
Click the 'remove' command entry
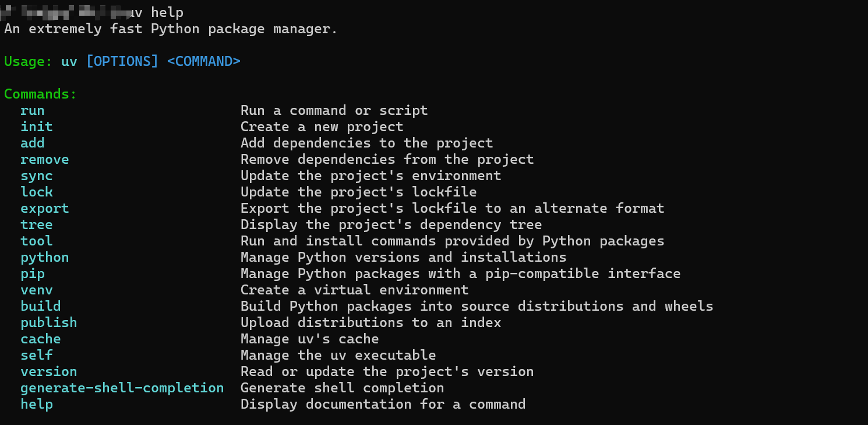(x=45, y=159)
